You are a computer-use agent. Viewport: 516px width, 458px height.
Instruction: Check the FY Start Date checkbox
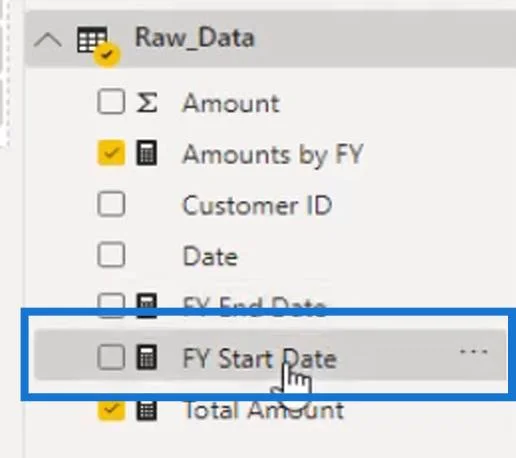pyautogui.click(x=111, y=357)
